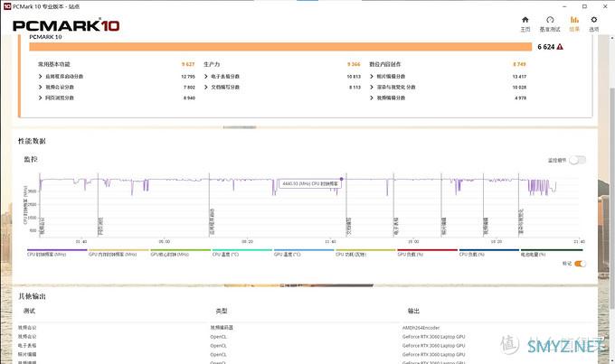Select the GPU memory clock frequency (MHz) legend tab
The height and width of the screenshot is (364, 615).
pos(118,253)
